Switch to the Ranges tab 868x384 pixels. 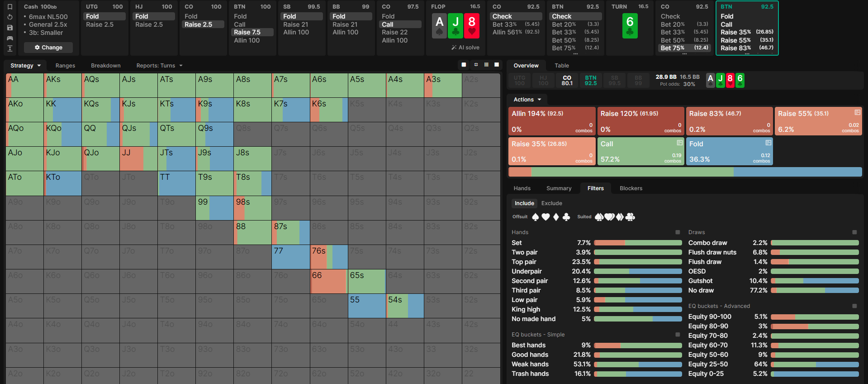(x=65, y=66)
